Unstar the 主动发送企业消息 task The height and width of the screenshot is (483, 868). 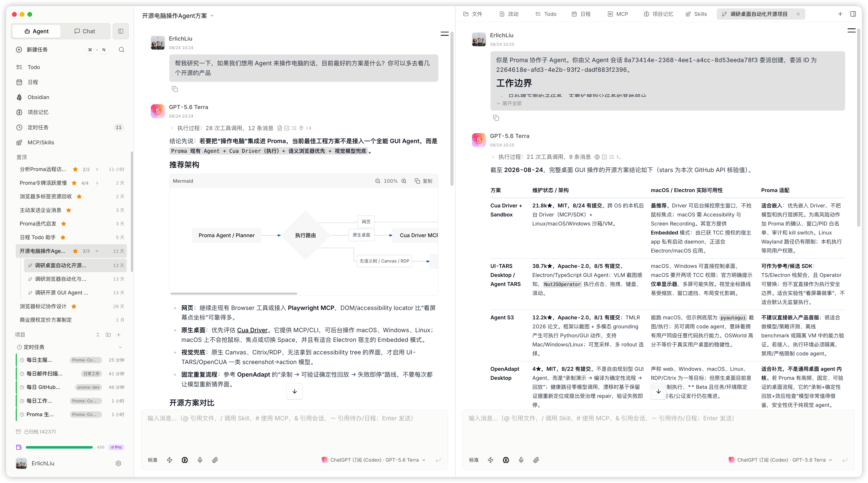69,210
